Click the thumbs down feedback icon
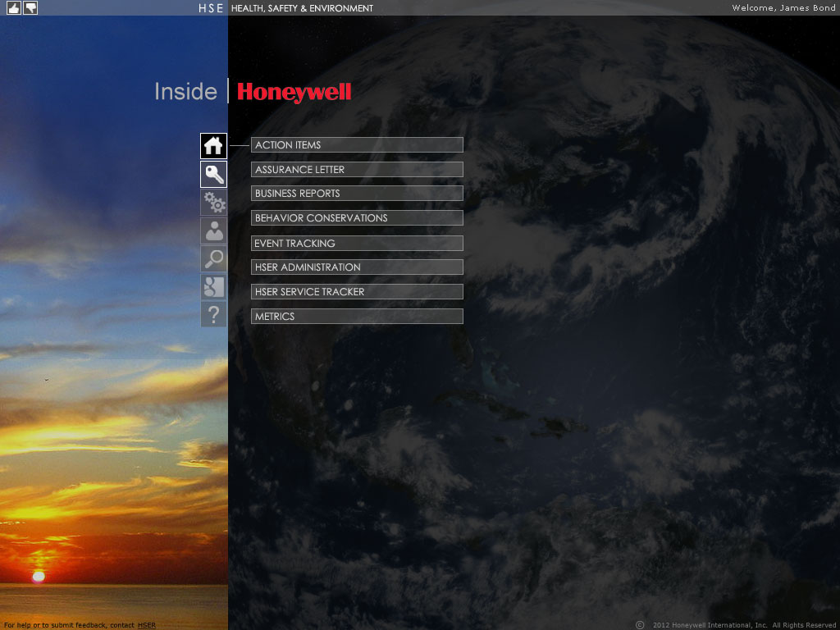 tap(30, 7)
